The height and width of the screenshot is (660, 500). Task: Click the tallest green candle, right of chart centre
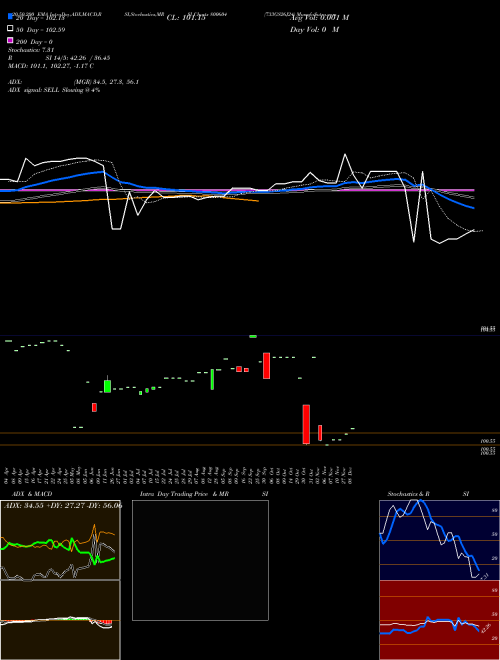(x=213, y=379)
